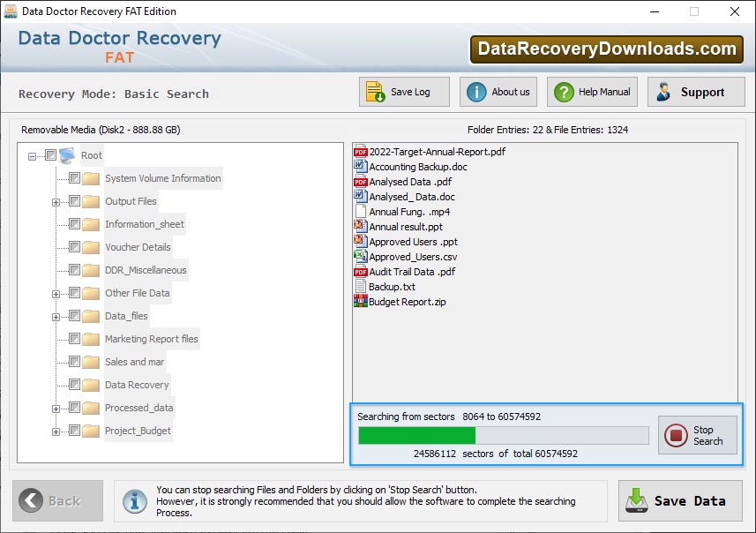Click the folder icon of Marketing Report files
The width and height of the screenshot is (756, 533).
91,339
